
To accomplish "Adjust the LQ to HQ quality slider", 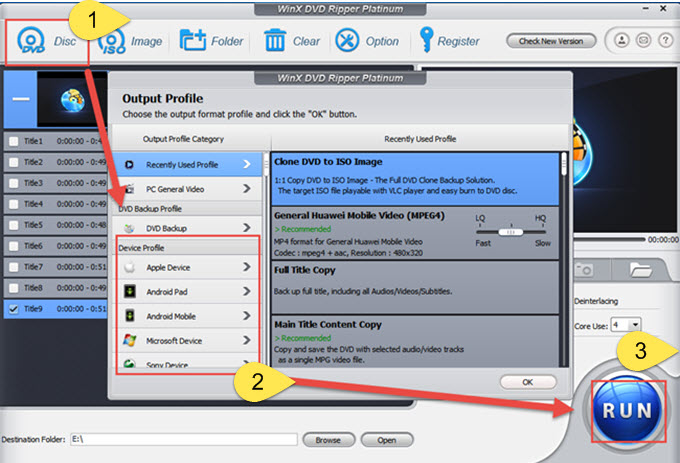I will [511, 232].
